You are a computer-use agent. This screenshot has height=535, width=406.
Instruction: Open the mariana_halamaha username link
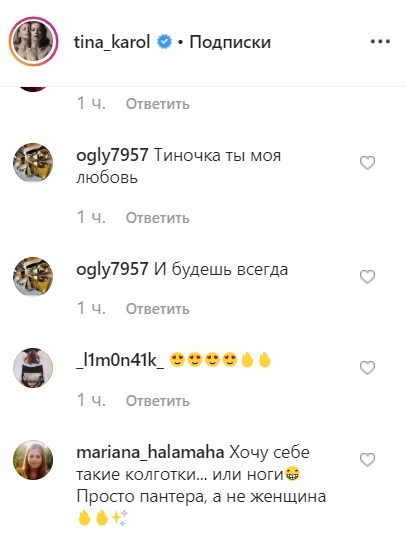pyautogui.click(x=150, y=452)
